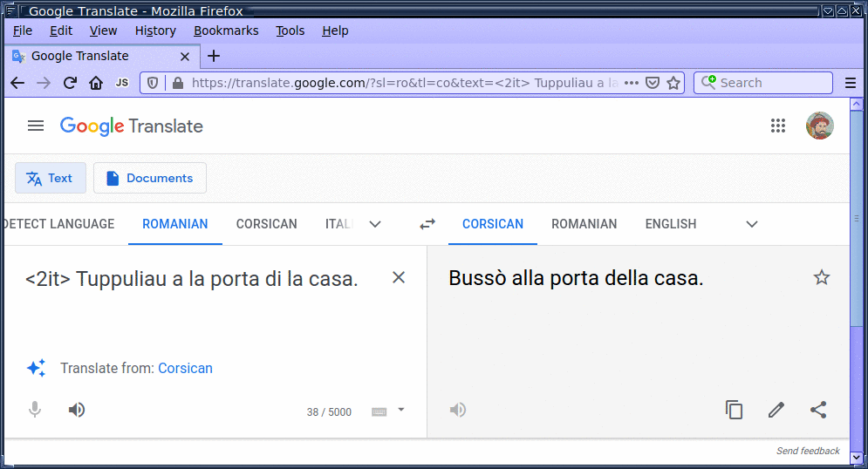
Task: Expand more target languages
Action: click(752, 224)
